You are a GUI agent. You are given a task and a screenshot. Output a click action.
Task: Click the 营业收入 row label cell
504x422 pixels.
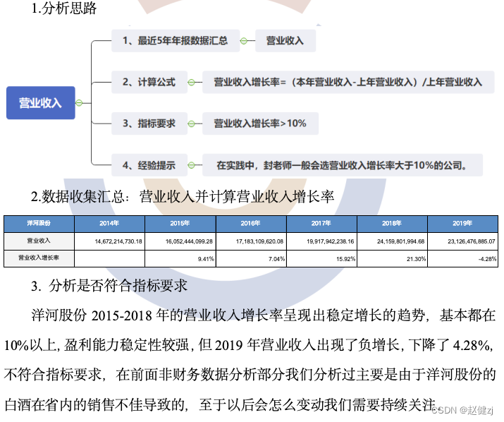coord(39,241)
